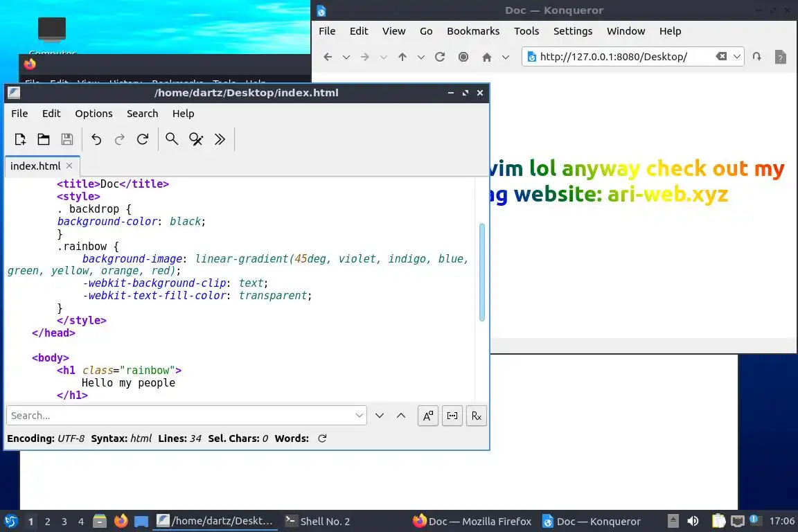Switch to virtual desktop 3
This screenshot has height=532, width=798.
[x=64, y=522]
